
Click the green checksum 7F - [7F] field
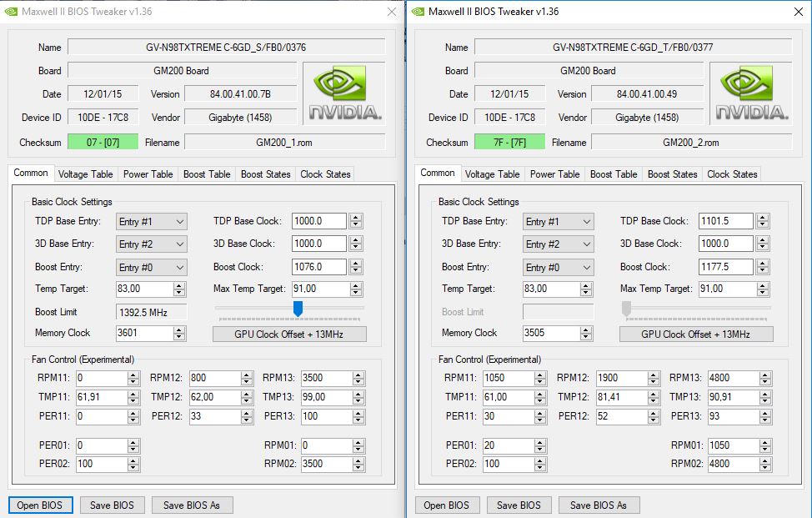pyautogui.click(x=509, y=142)
